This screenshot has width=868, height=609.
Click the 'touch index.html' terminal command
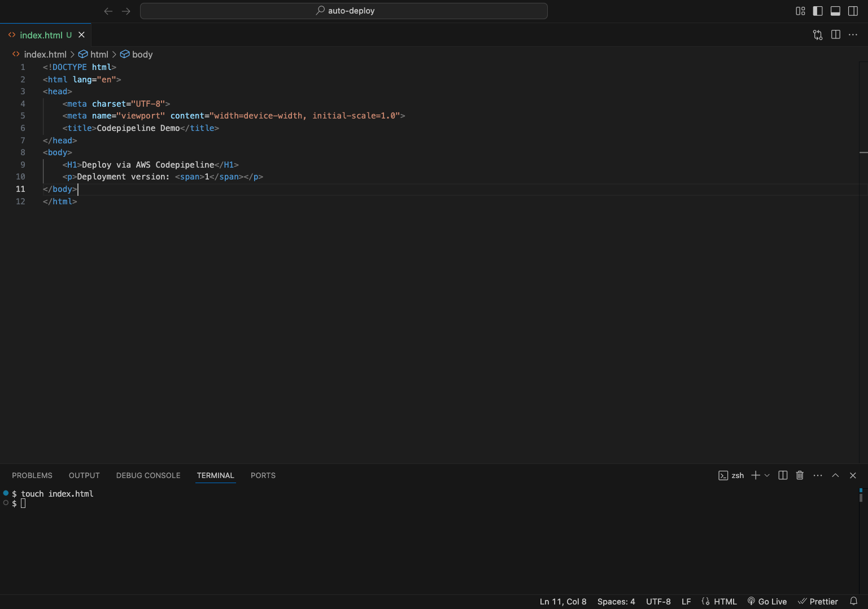pos(57,494)
